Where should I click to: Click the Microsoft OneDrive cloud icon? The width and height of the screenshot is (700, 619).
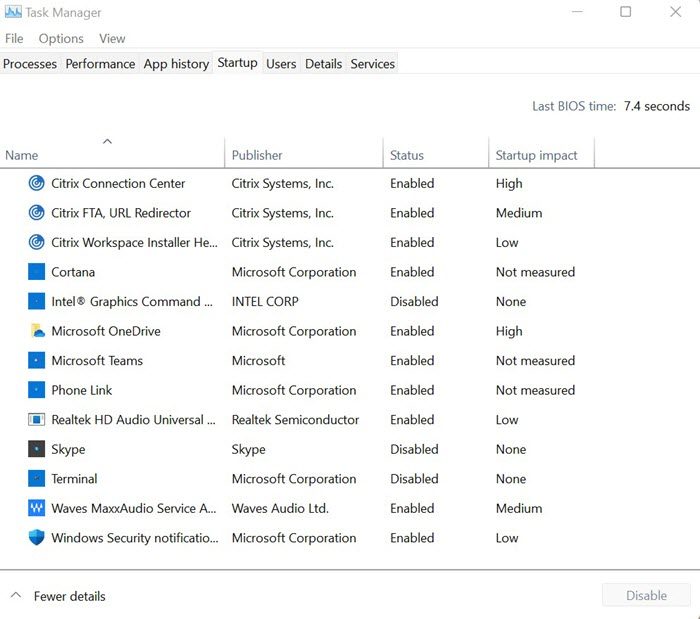click(x=38, y=331)
